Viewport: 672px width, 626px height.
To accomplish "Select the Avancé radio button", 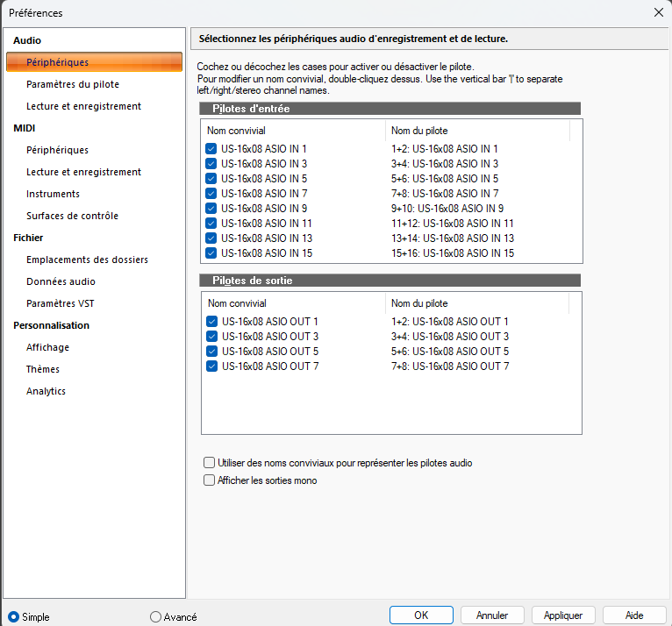I will pos(156,616).
